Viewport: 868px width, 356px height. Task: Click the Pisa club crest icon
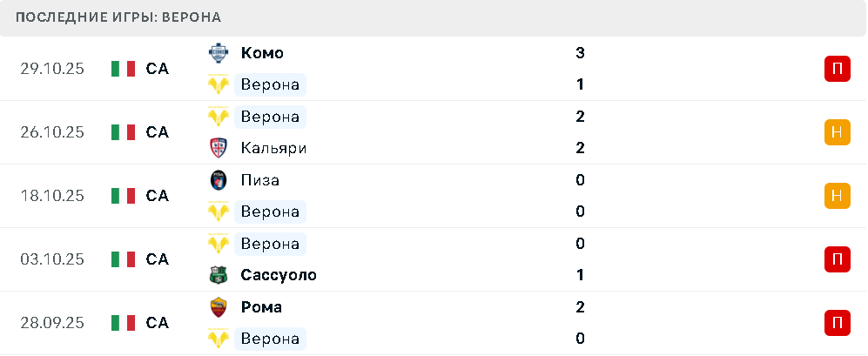(x=218, y=180)
